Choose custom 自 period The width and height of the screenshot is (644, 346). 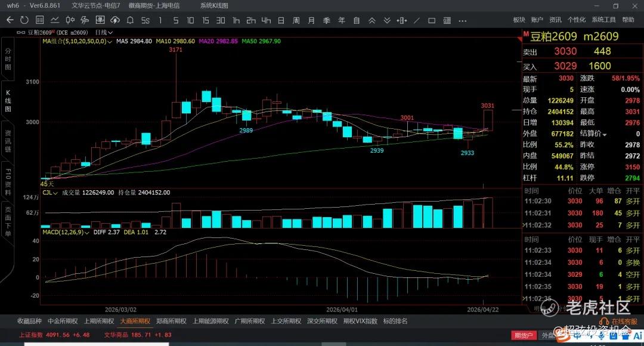click(357, 20)
